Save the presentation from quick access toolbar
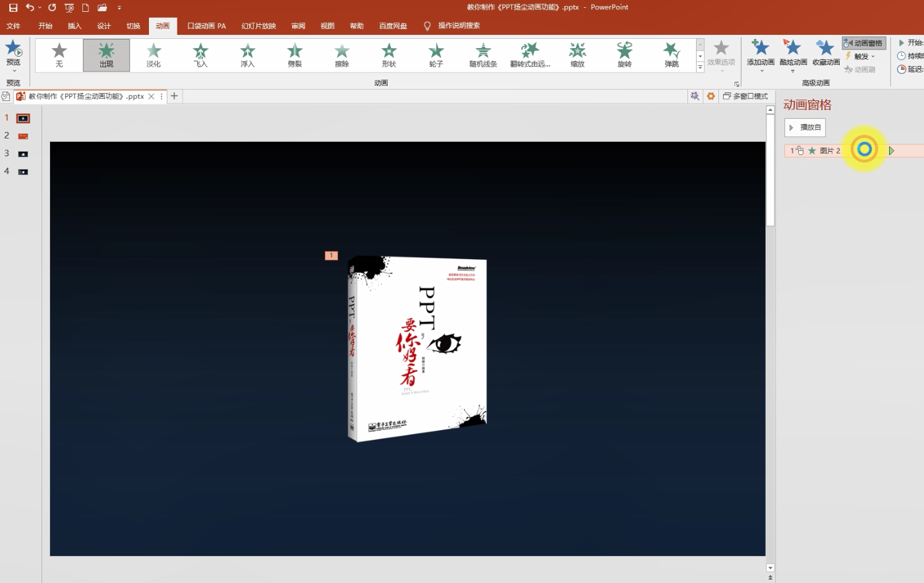 click(13, 8)
